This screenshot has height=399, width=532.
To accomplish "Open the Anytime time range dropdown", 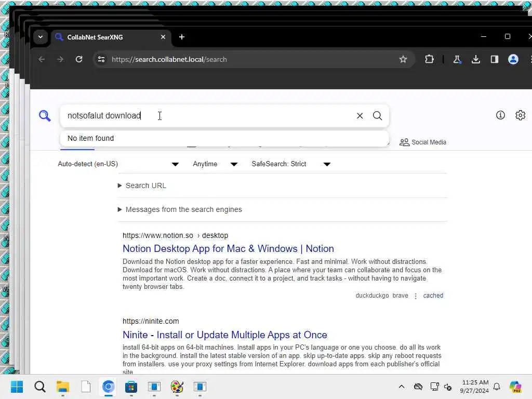I will pyautogui.click(x=215, y=164).
